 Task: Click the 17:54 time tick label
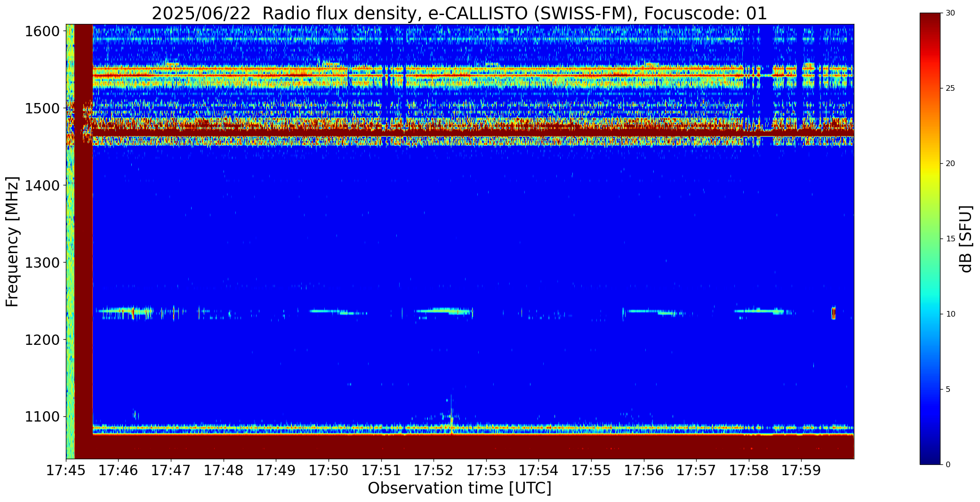pos(539,470)
